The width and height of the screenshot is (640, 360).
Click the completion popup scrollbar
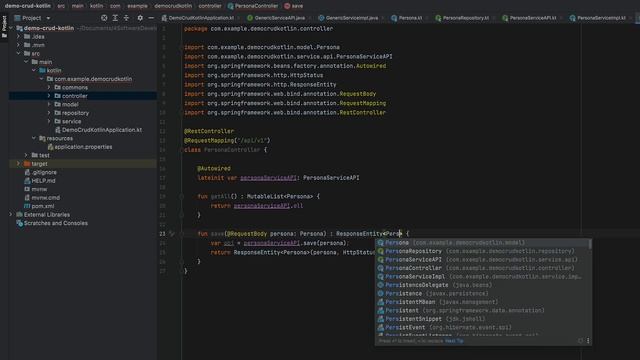coord(590,244)
